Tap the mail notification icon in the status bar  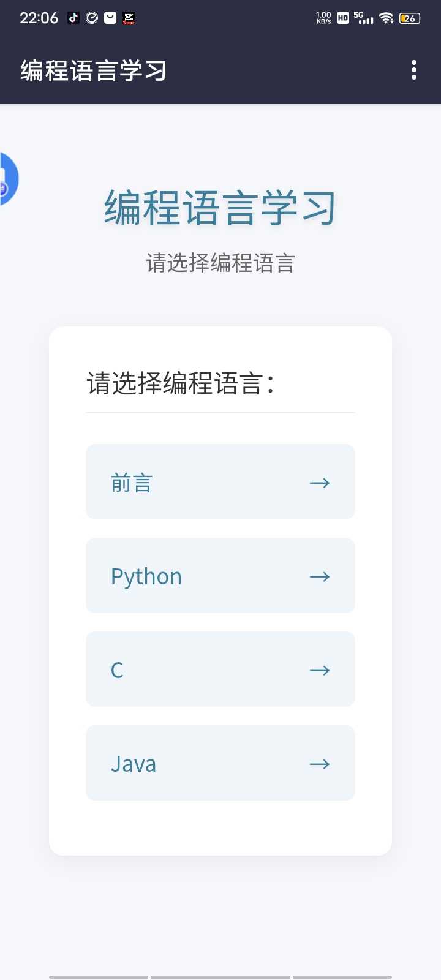(x=110, y=18)
